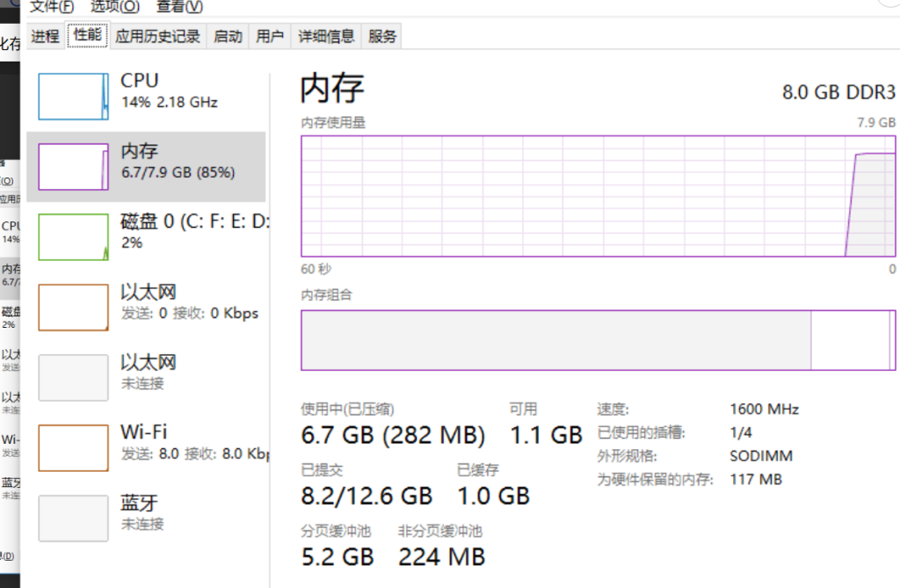Switch to the 用户 tab

(x=270, y=36)
